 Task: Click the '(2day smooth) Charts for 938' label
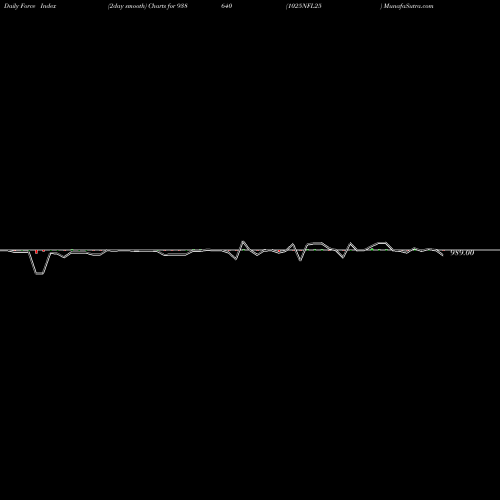point(147,6)
